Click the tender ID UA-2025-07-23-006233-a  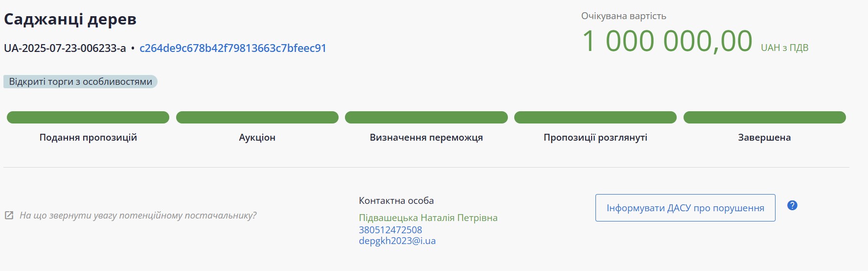[65, 48]
